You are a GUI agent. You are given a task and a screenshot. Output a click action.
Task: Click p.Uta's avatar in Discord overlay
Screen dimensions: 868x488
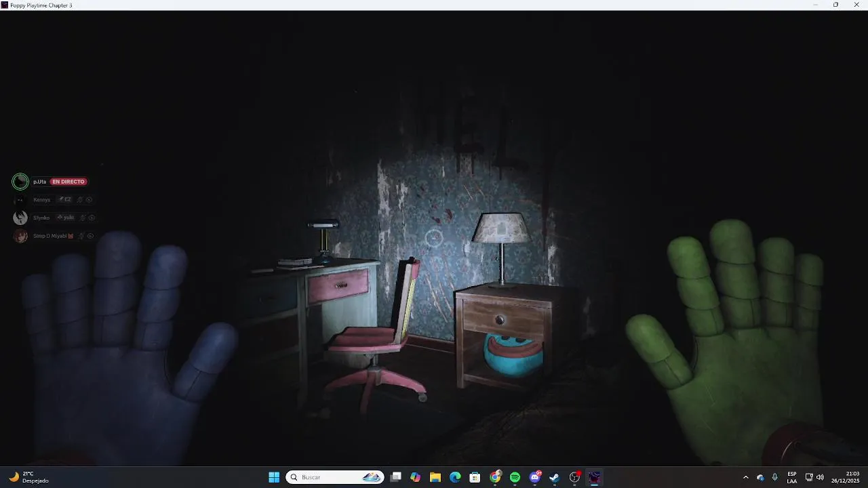pos(20,181)
